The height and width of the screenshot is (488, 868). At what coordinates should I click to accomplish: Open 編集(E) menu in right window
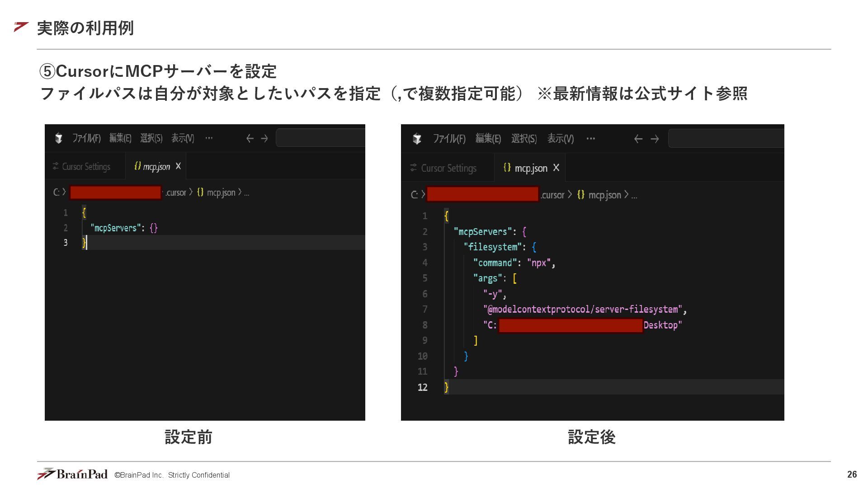coord(488,139)
